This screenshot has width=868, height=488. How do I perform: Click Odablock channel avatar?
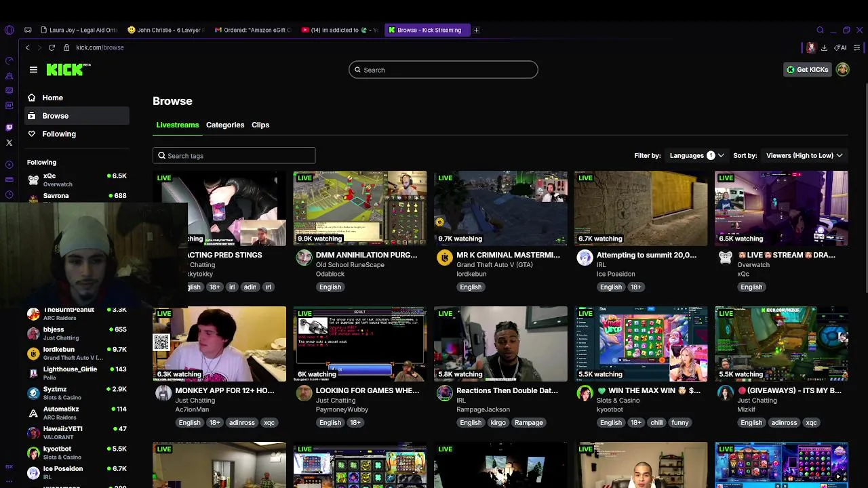pyautogui.click(x=304, y=258)
